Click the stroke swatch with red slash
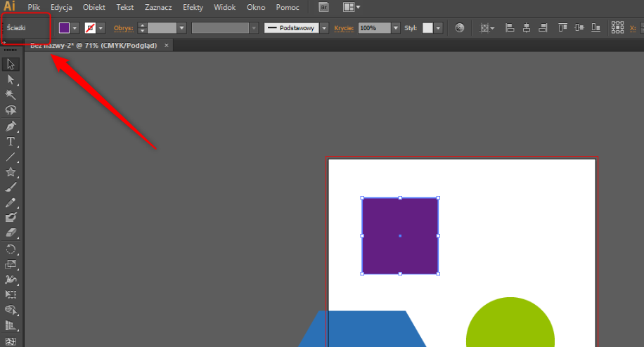644x347 pixels. coord(90,28)
